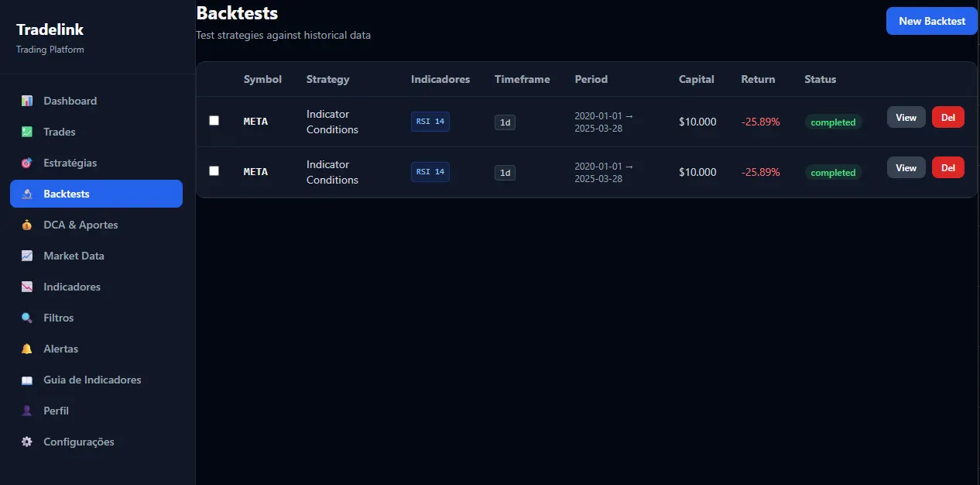Go to Filtros page

pos(96,318)
